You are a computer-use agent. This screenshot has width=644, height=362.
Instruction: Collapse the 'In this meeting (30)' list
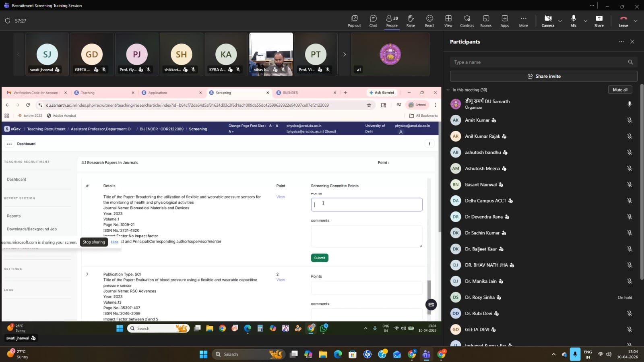448,90
